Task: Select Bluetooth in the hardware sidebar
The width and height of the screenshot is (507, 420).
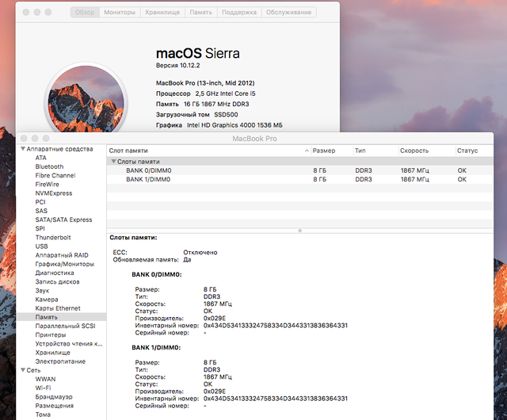Action: pos(49,166)
